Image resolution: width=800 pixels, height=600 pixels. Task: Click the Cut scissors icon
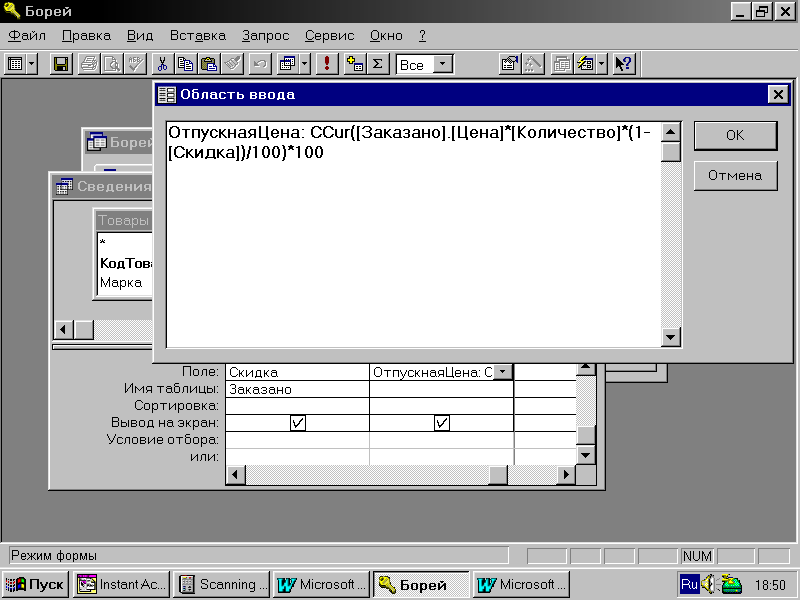[162, 64]
